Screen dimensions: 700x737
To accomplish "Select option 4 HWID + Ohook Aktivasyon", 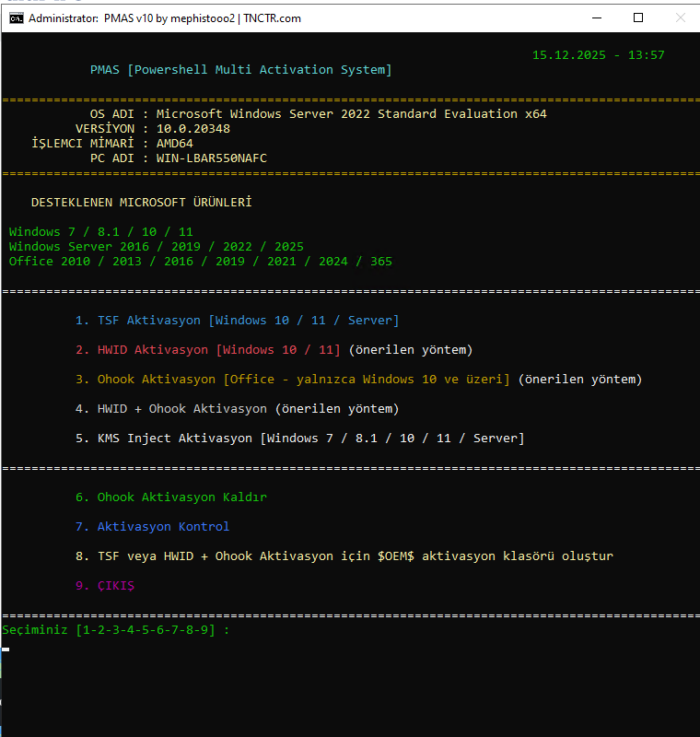I will pyautogui.click(x=237, y=409).
